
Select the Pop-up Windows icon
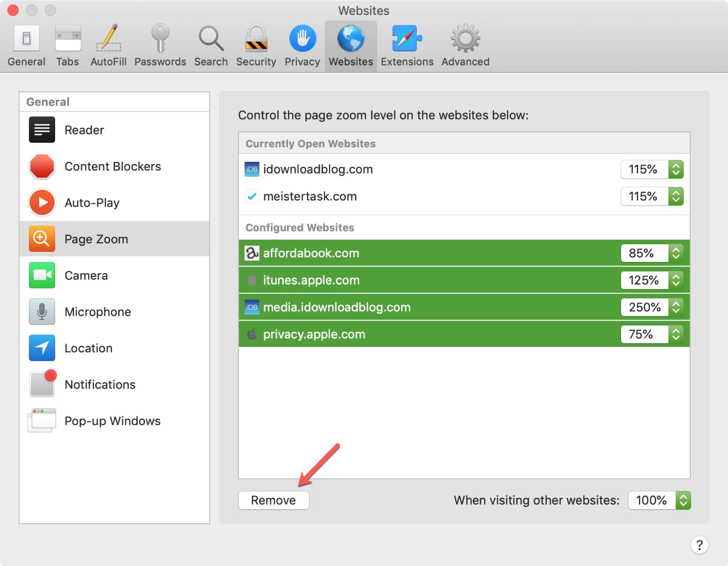tap(42, 420)
